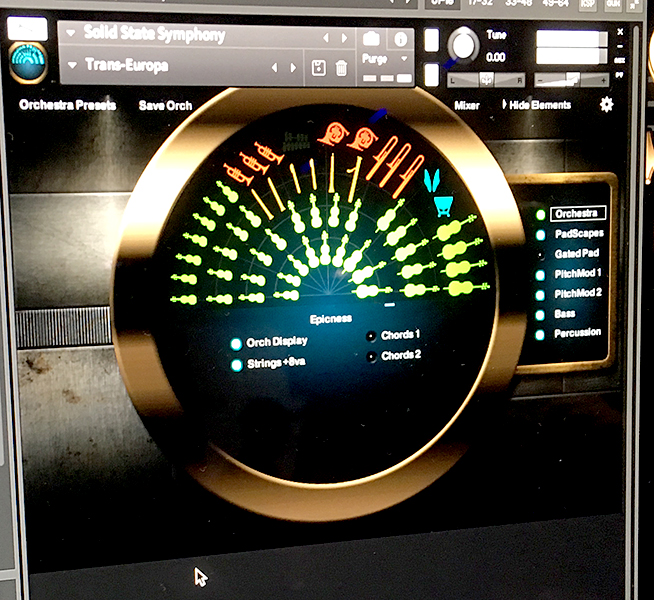Click the Epicness label
Image resolution: width=654 pixels, height=600 pixels.
tap(331, 319)
